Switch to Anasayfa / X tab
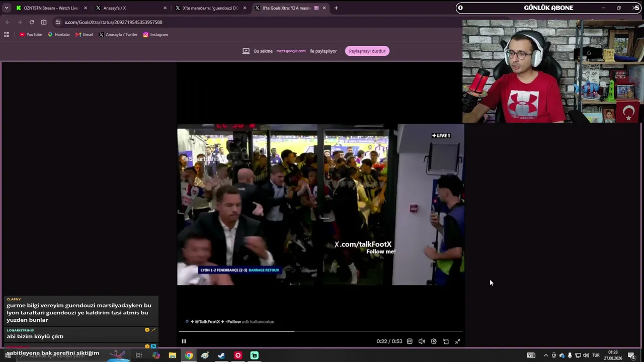Image resolution: width=644 pixels, height=362 pixels. point(131,8)
